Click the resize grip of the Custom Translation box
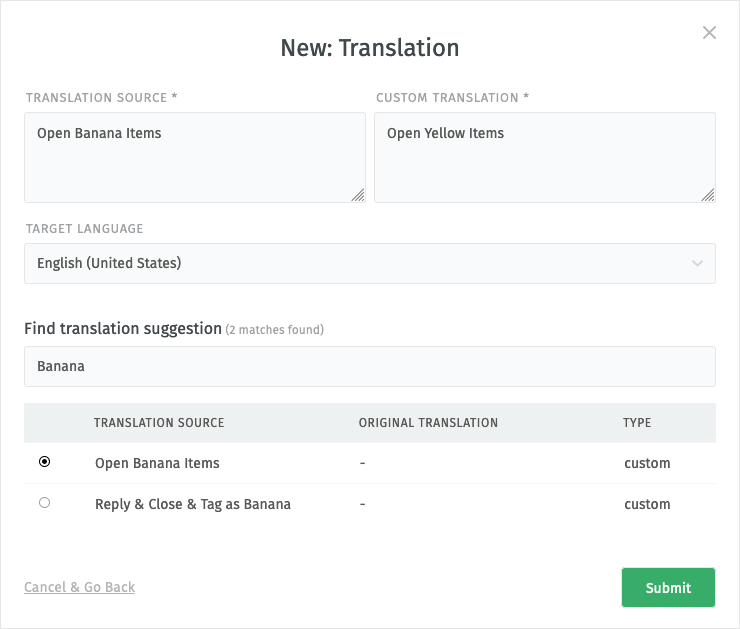This screenshot has height=629, width=740. (708, 195)
